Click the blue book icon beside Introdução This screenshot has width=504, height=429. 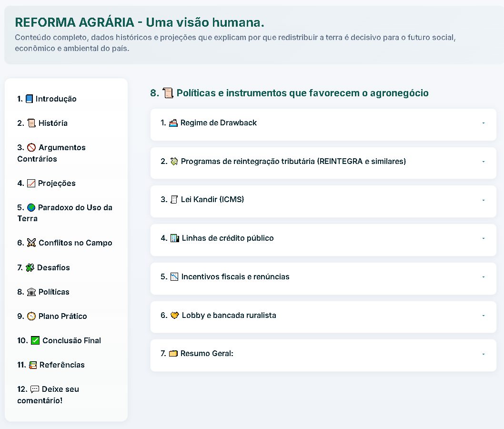click(29, 99)
